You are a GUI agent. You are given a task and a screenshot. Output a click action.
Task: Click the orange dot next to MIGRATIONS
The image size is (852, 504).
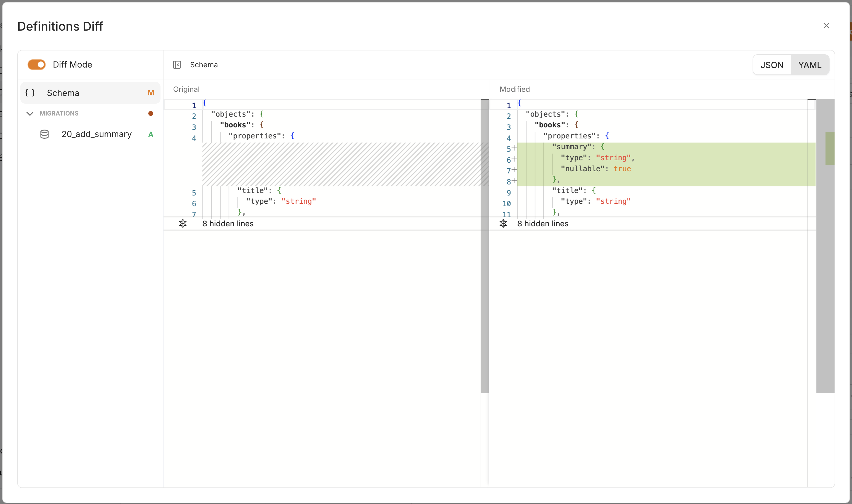tap(151, 113)
